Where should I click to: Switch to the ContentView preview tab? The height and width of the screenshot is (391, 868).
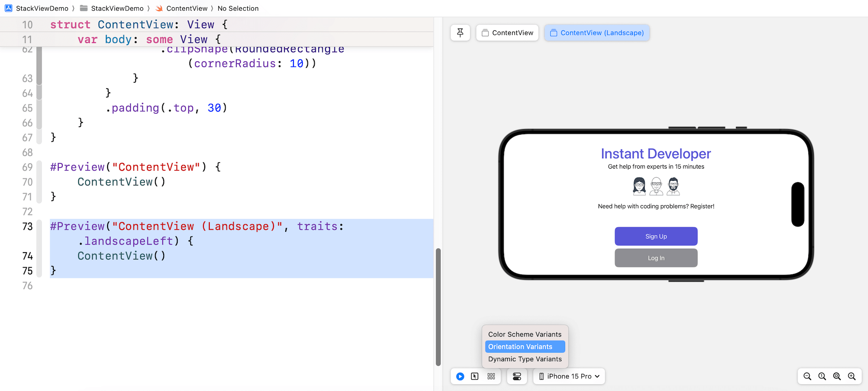pyautogui.click(x=507, y=33)
